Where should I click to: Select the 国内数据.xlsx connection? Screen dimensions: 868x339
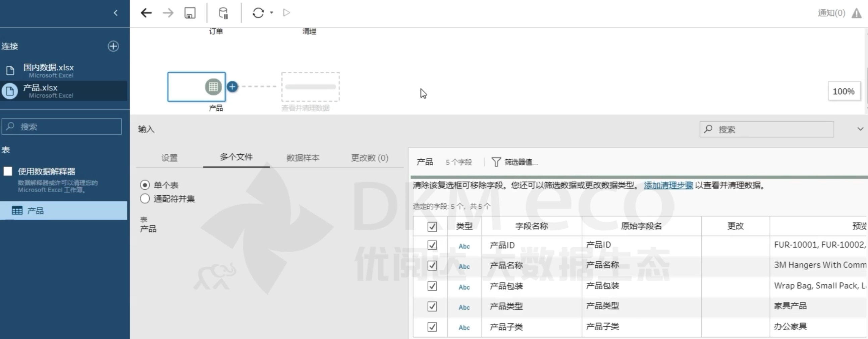coord(49,70)
